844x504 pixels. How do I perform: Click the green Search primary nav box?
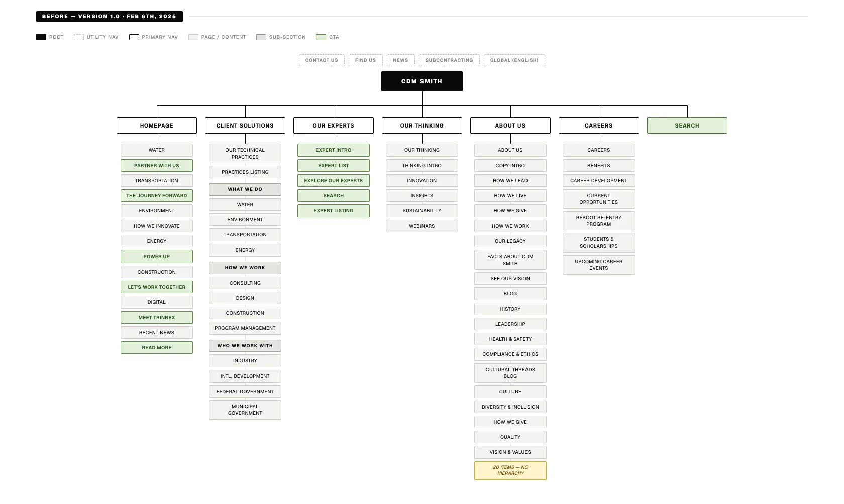687,125
